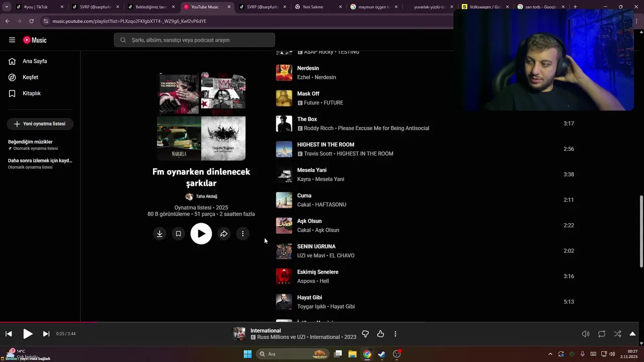Screen dimensions: 644x362
Task: Go back in browser history
Action: click(7, 21)
